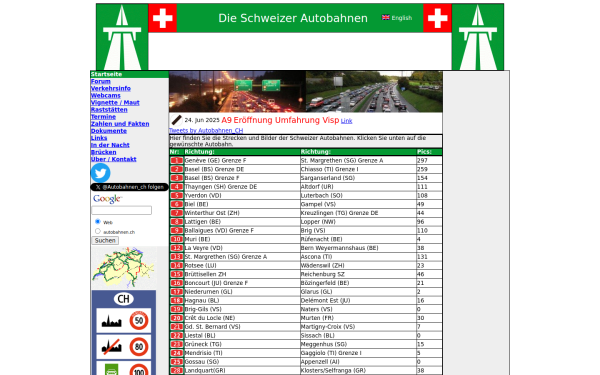Select the Web search radio button
Viewport: 600px width, 375px height.
[x=98, y=222]
